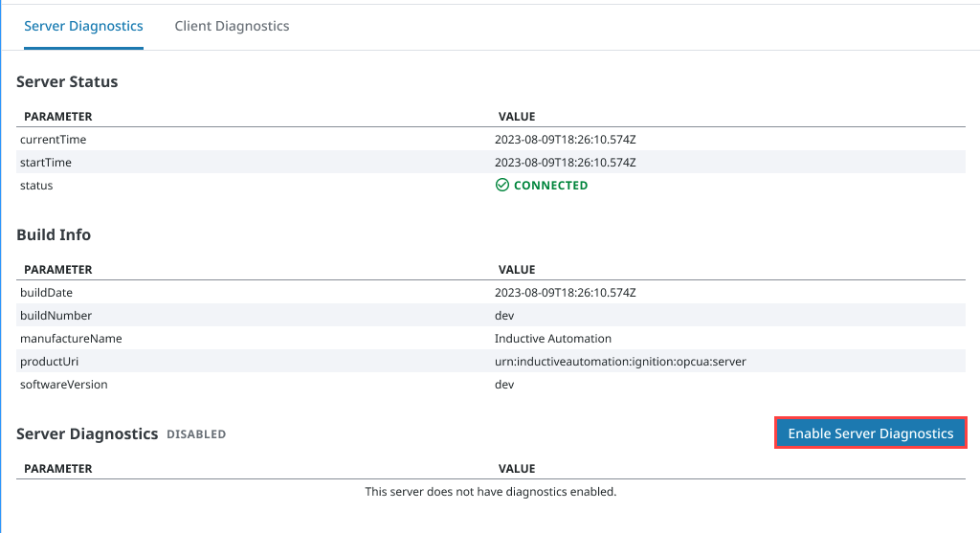Click the buildNumber parameter name
The width and height of the screenshot is (980, 533).
pyautogui.click(x=56, y=316)
